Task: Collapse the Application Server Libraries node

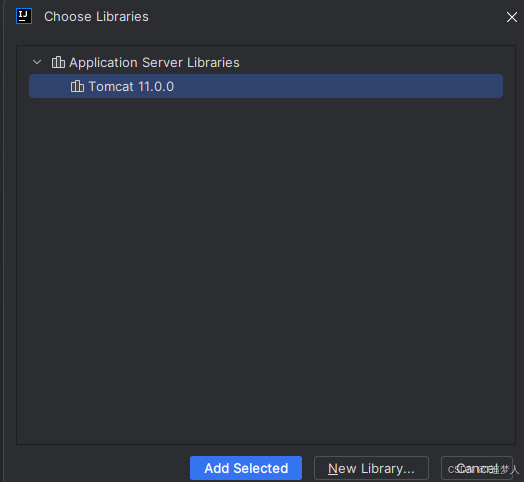Action: 37,62
